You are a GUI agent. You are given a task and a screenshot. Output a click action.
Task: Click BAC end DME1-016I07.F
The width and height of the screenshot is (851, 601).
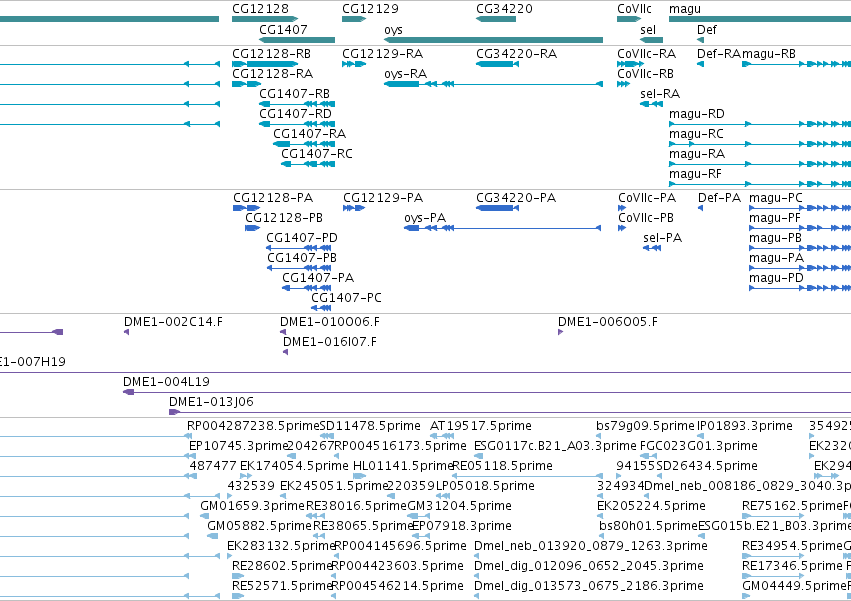(330, 342)
